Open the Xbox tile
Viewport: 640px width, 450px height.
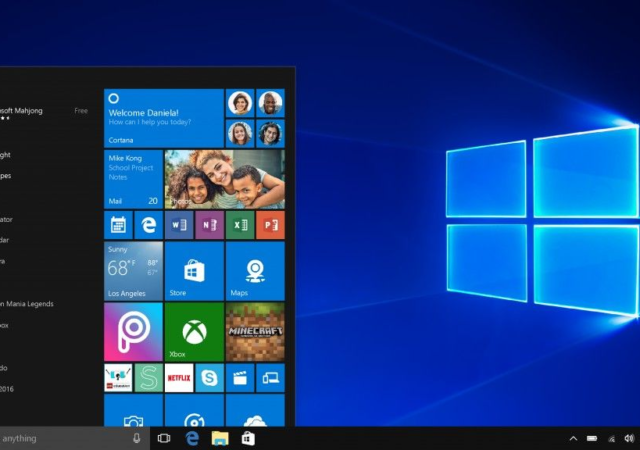[x=194, y=332]
